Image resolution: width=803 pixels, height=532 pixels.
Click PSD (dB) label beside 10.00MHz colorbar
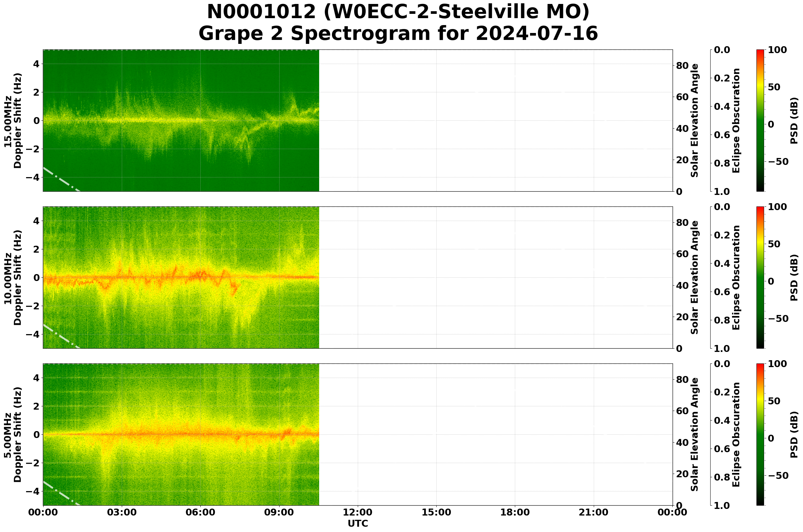794,277
